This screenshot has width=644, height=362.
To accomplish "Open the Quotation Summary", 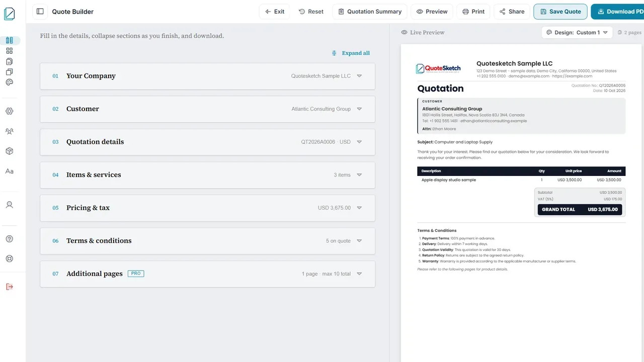I will coord(370,12).
